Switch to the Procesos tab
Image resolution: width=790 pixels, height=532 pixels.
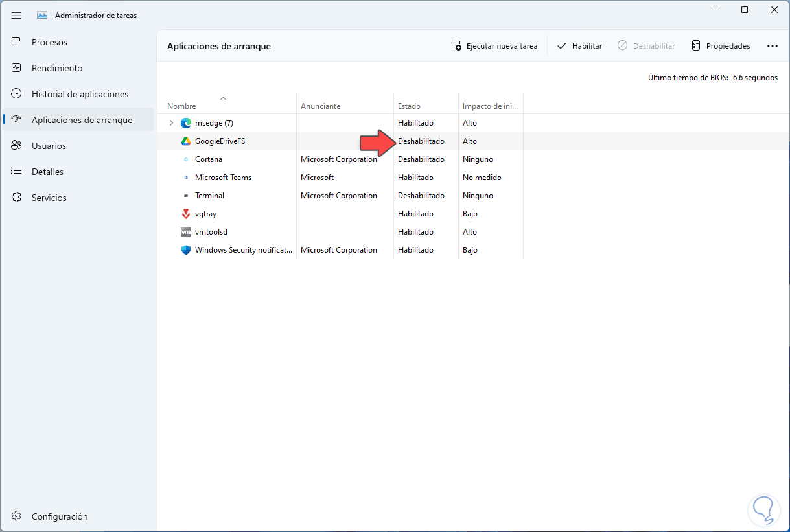(49, 42)
